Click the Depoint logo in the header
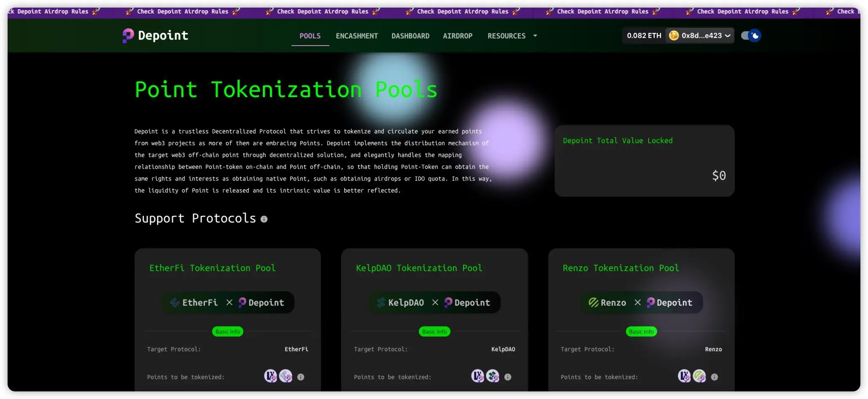Viewport: 868px width, 399px height. coord(155,35)
